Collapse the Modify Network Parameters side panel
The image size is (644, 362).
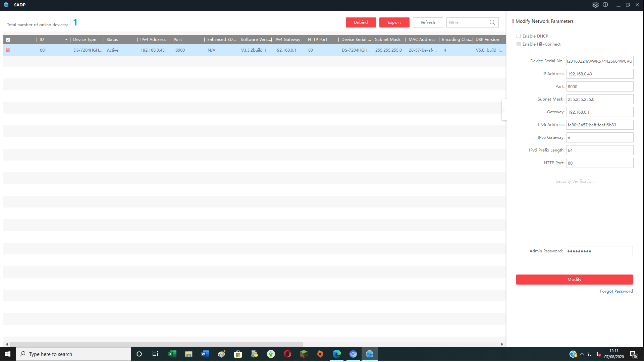point(503,110)
